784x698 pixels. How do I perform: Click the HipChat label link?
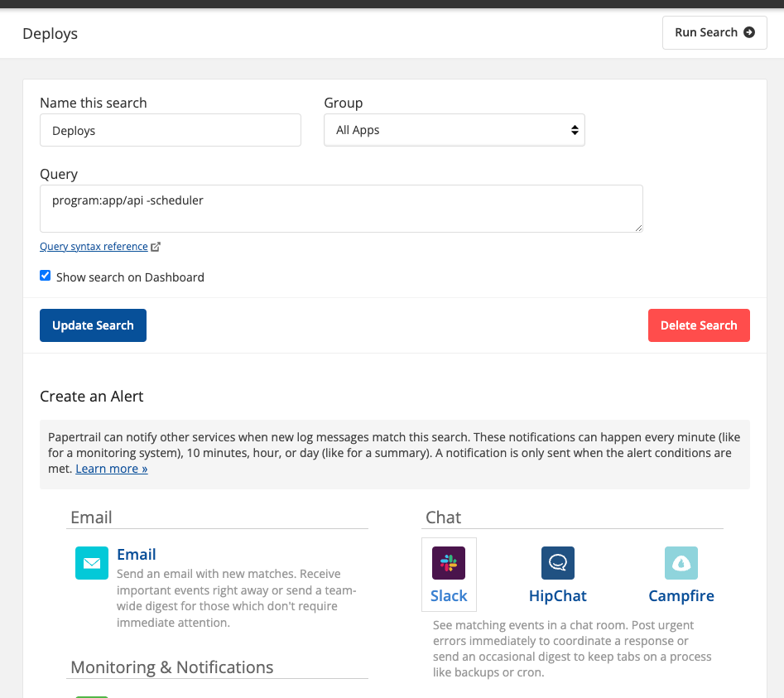[558, 595]
